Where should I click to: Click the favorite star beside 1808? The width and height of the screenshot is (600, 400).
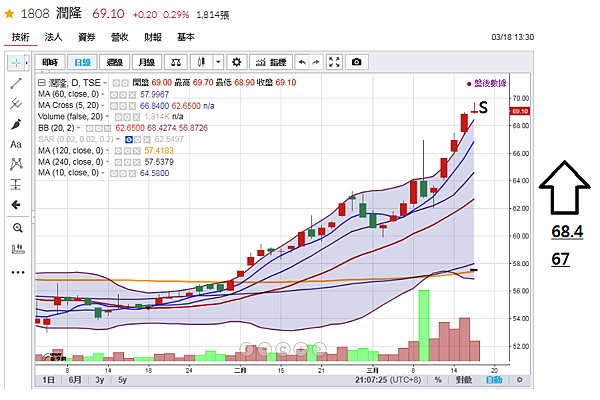tap(9, 14)
